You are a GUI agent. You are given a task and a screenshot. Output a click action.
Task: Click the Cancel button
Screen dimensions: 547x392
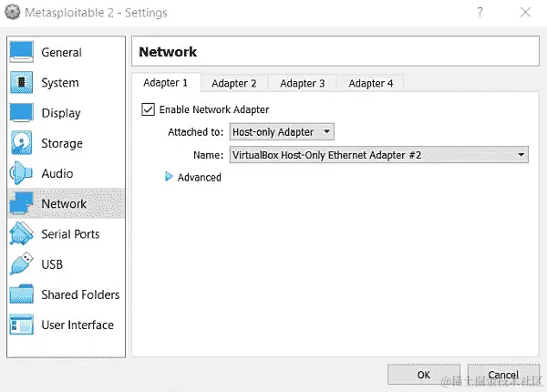[503, 375]
